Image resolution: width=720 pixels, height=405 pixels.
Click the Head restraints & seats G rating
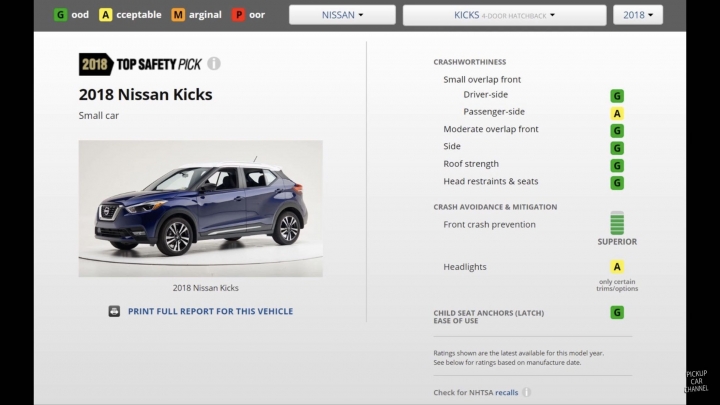[617, 183]
